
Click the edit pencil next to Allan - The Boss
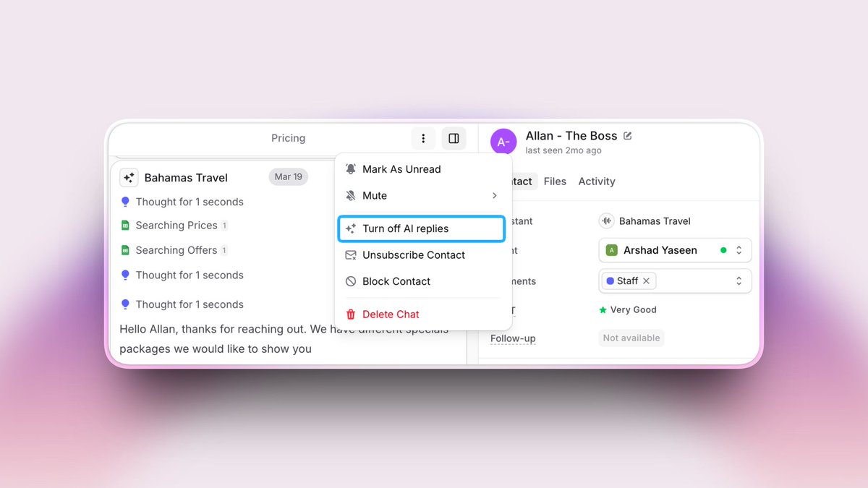(x=628, y=135)
